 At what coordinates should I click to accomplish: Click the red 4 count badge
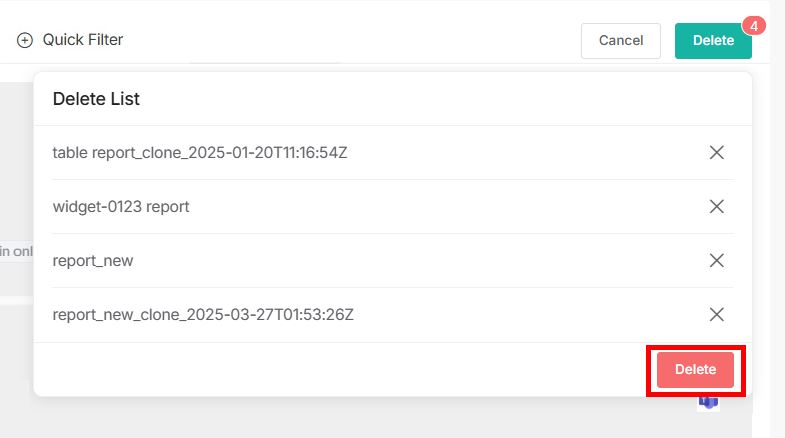point(754,25)
